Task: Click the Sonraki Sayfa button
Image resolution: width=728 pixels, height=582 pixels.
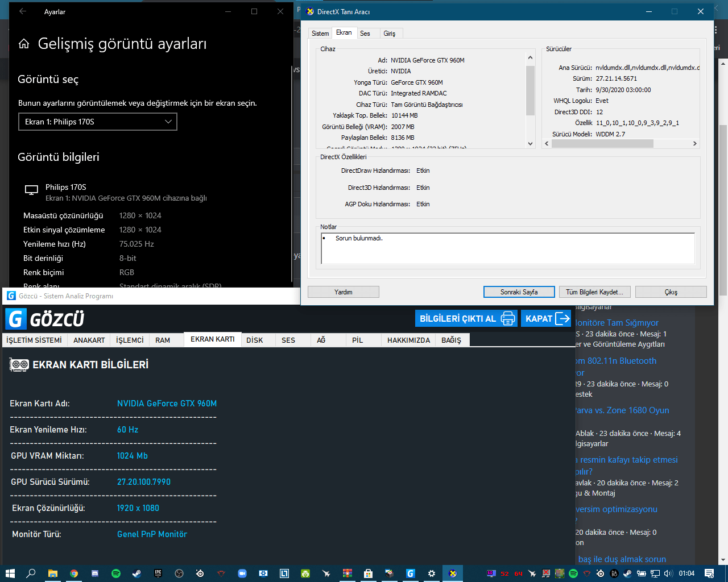Action: [519, 292]
